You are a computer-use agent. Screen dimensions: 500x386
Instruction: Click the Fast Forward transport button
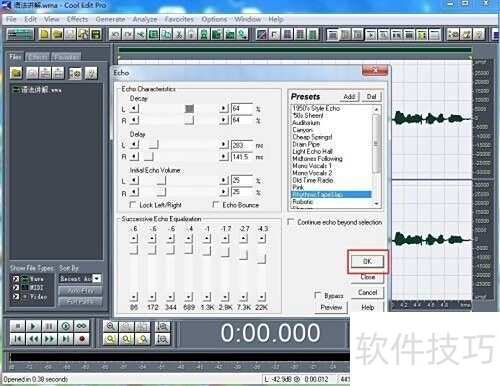click(x=49, y=339)
